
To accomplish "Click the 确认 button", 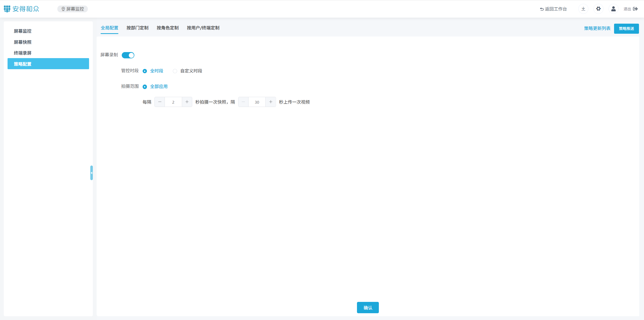I will pyautogui.click(x=368, y=307).
